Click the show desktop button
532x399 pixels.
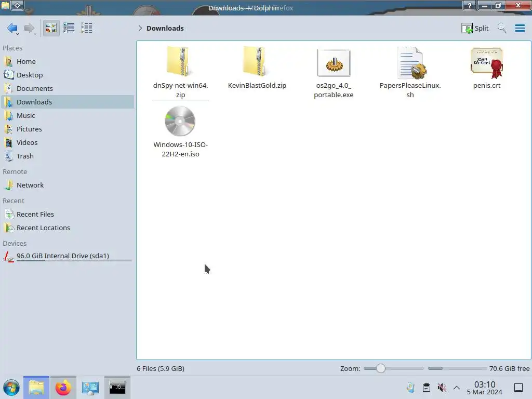tap(518, 388)
